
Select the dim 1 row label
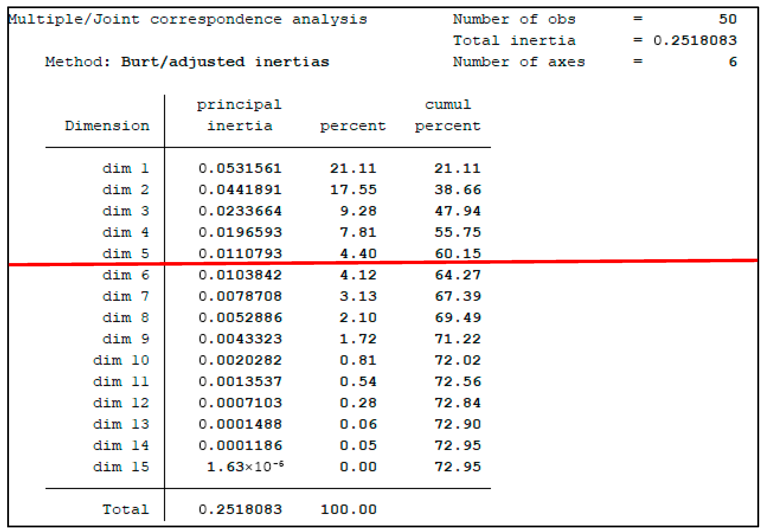point(125,168)
